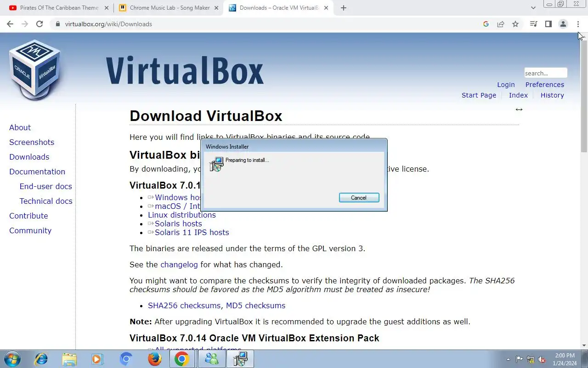This screenshot has height=368, width=588.
Task: Show hidden tray icons arrow
Action: (508, 359)
